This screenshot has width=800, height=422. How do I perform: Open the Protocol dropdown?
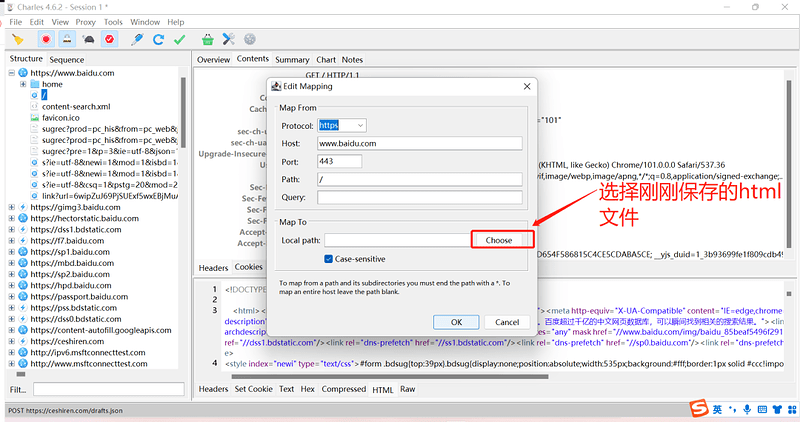(360, 126)
